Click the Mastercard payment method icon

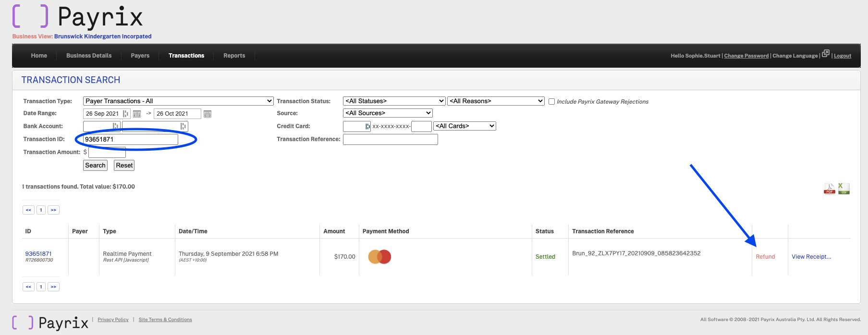[379, 257]
